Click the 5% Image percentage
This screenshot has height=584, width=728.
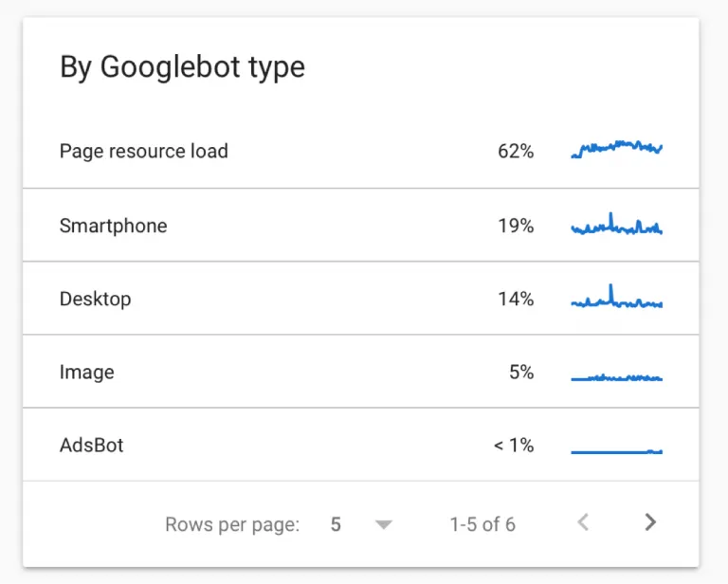coord(521,372)
